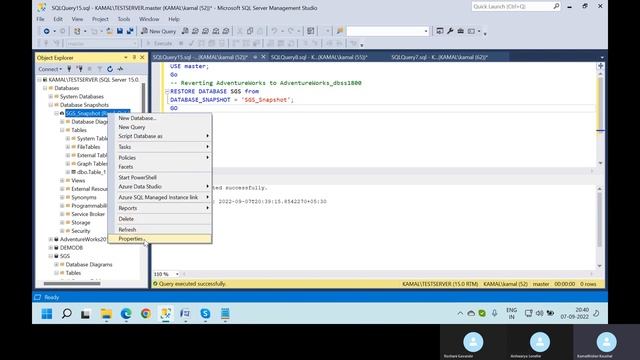Click the Object Explorer horizontal scrollbar
The height and width of the screenshot is (360, 640).
tap(72, 284)
